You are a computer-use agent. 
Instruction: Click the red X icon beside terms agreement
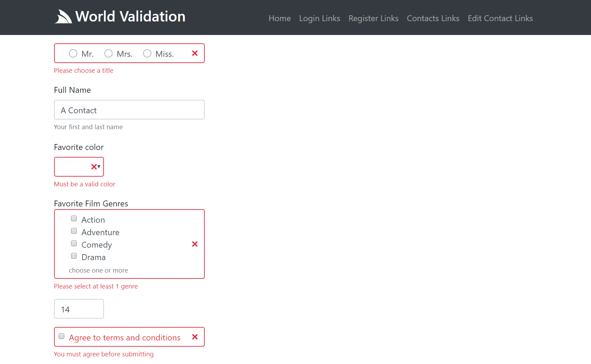coord(195,337)
